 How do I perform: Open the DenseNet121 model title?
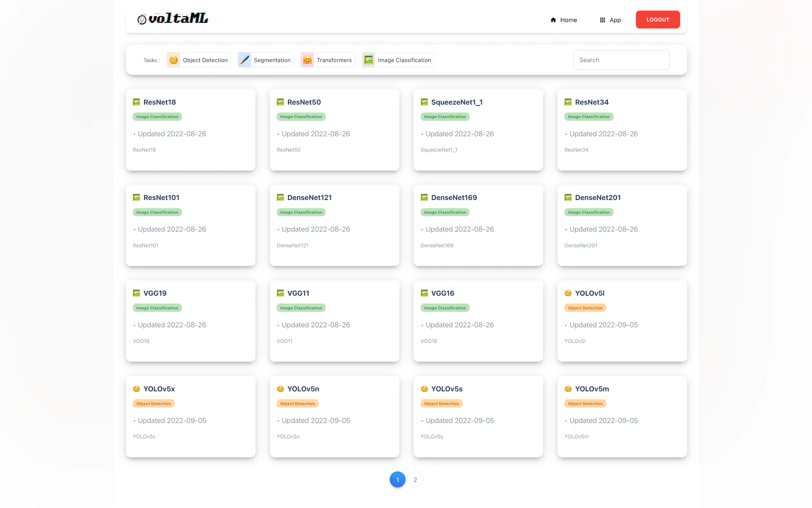(x=309, y=198)
